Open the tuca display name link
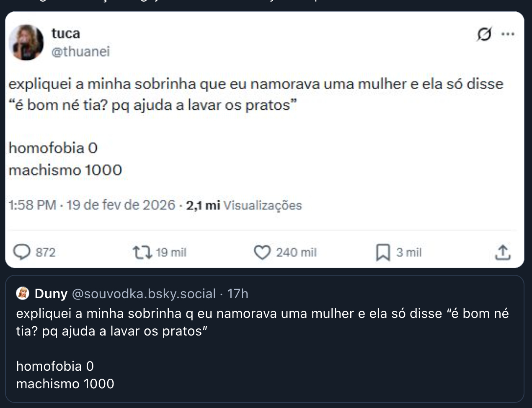Screen dimensions: 532x408 tap(65, 33)
